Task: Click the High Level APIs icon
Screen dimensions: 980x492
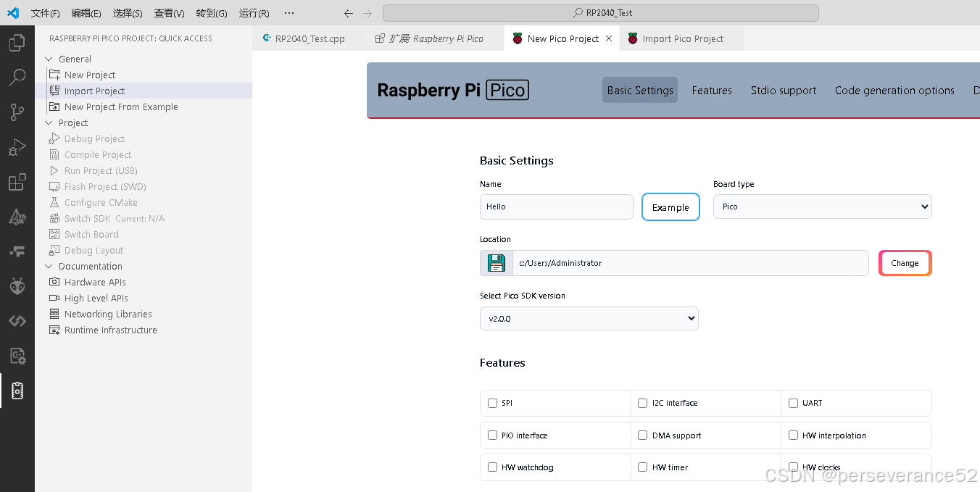Action: (54, 298)
